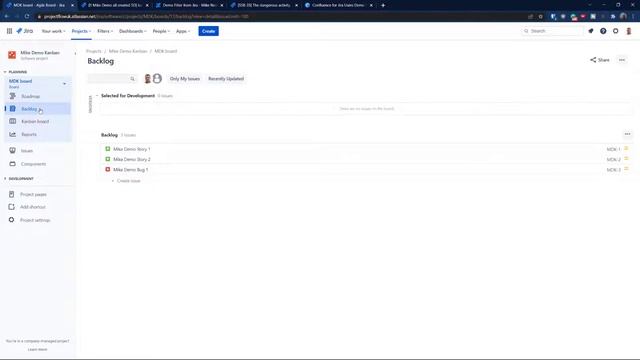
Task: Open the page more options menu
Action: (x=622, y=60)
